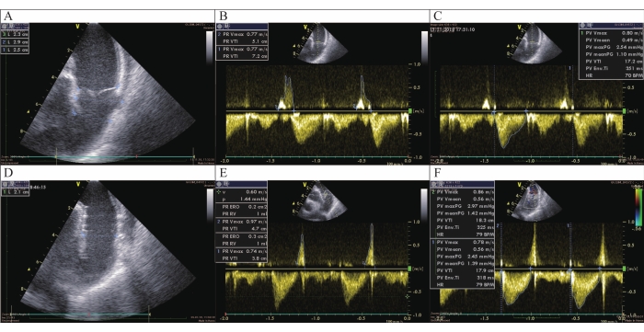Select the L 2.5 cm measurement in panel A
Image resolution: width=644 pixels, height=332 pixels.
pyautogui.click(x=16, y=50)
